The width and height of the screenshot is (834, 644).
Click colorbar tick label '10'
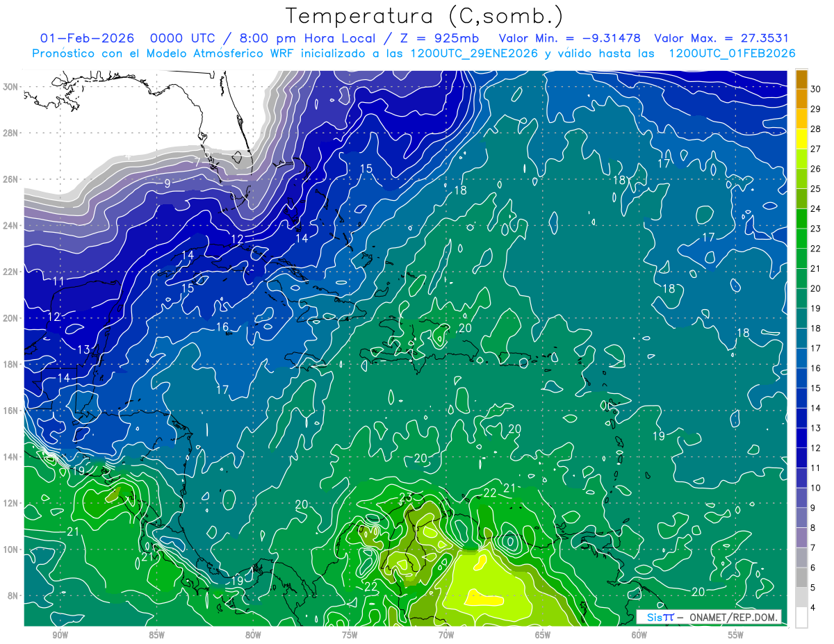pos(816,488)
